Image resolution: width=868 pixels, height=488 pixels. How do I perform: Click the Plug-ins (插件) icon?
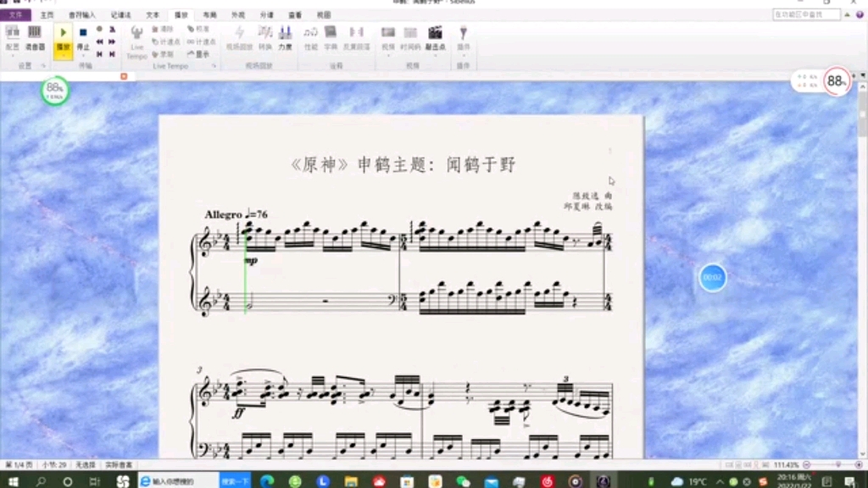[464, 33]
